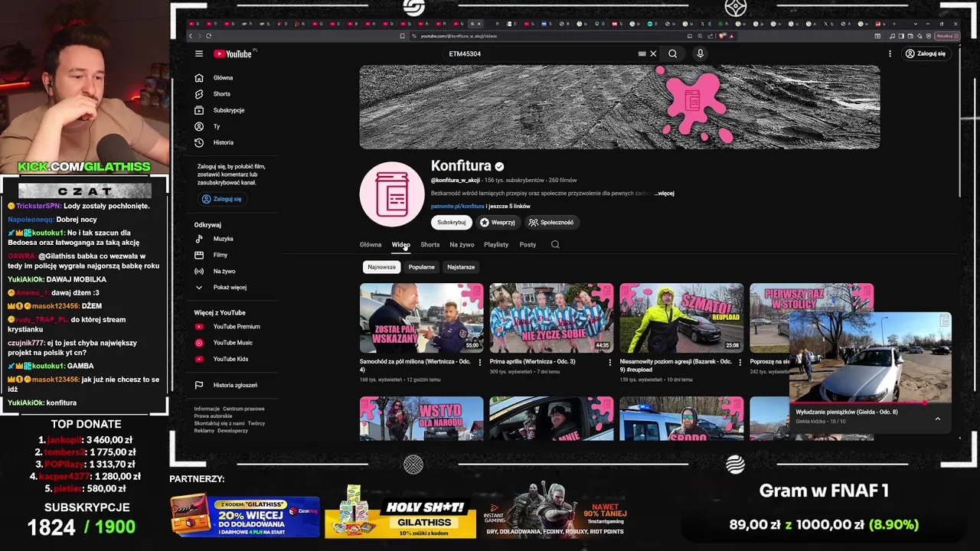Select the Popularne sort chip

(x=421, y=267)
